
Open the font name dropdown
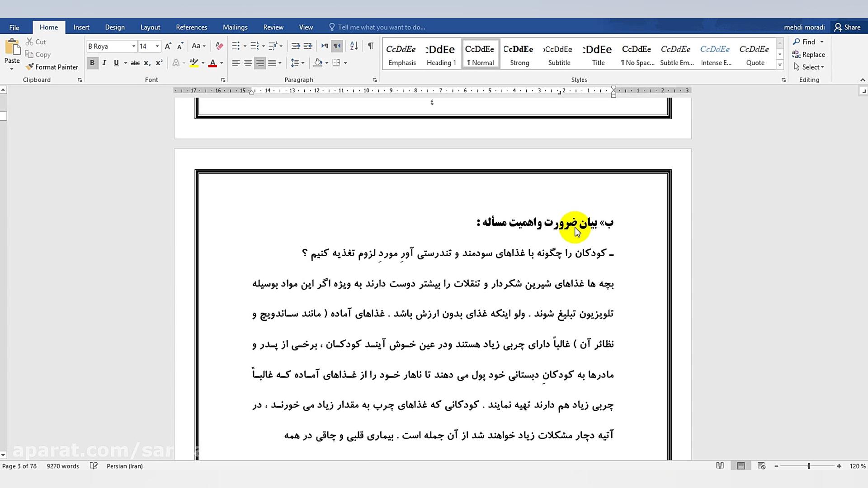pyautogui.click(x=133, y=46)
